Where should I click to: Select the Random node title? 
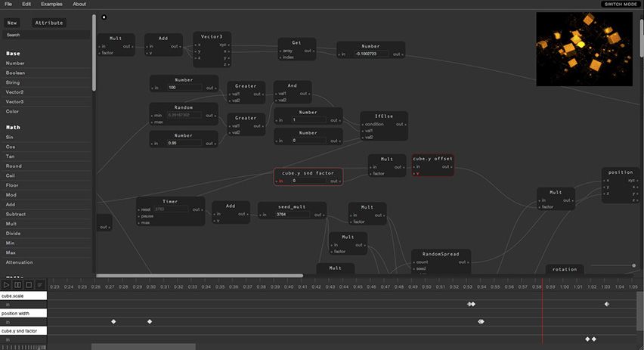coord(184,107)
